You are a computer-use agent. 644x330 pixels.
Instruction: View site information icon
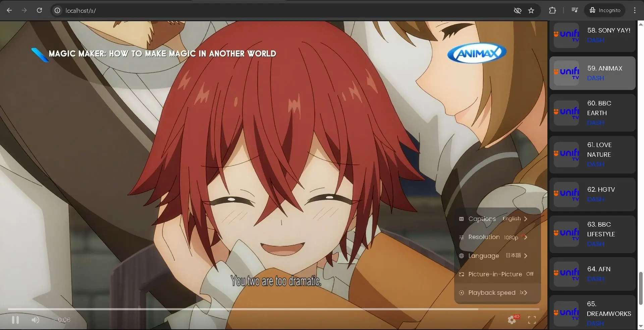pos(58,11)
